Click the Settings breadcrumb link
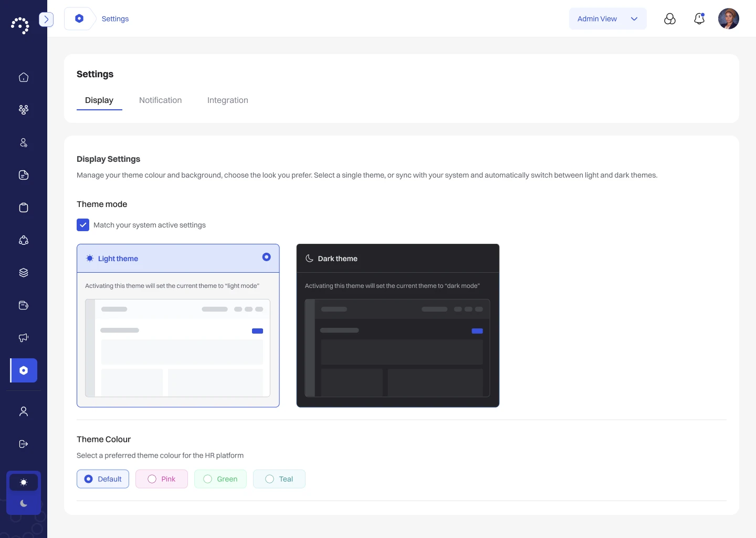756x538 pixels. point(115,19)
